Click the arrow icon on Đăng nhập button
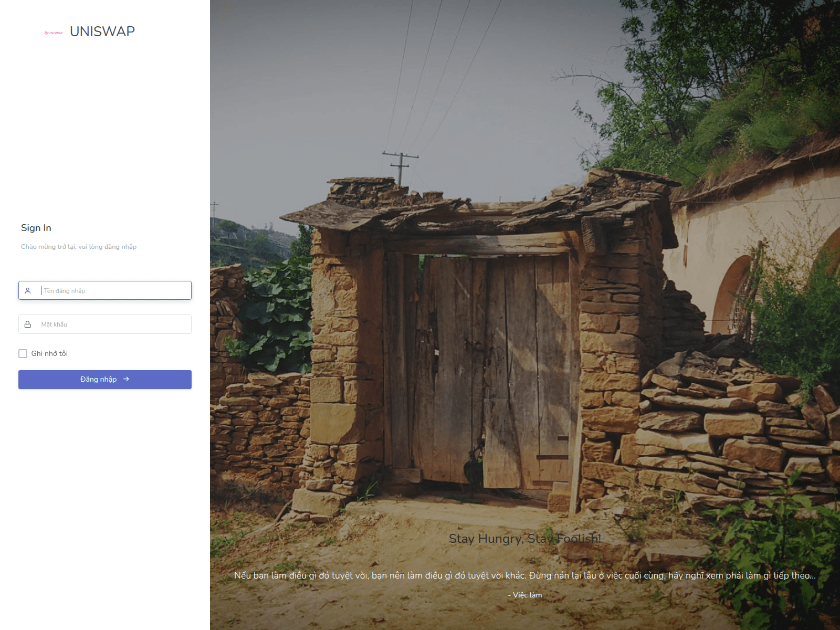840x630 pixels. point(126,379)
